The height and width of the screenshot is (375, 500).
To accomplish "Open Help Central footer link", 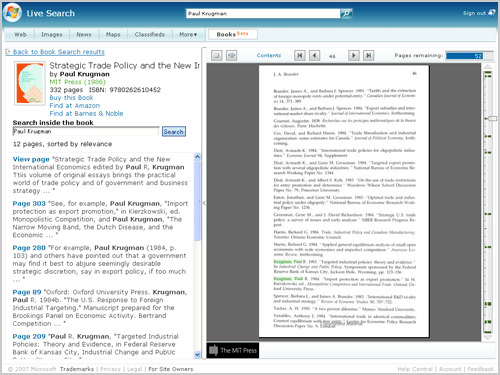I will (x=415, y=369).
